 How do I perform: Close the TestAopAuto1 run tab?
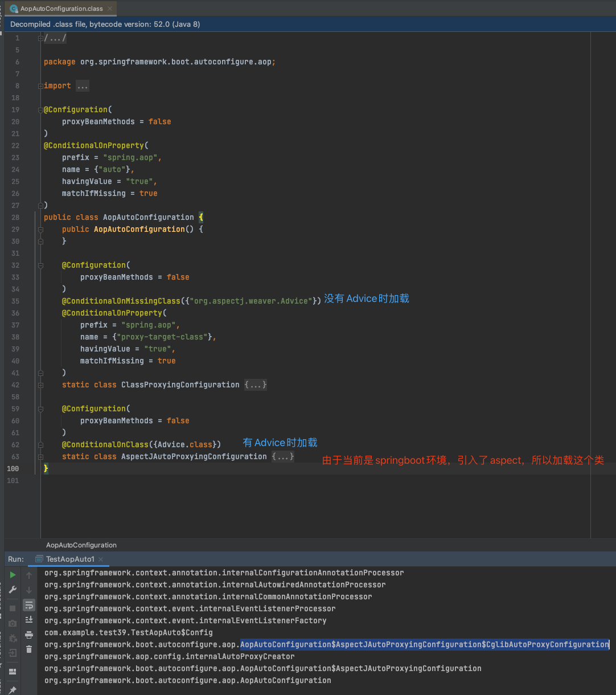[101, 559]
